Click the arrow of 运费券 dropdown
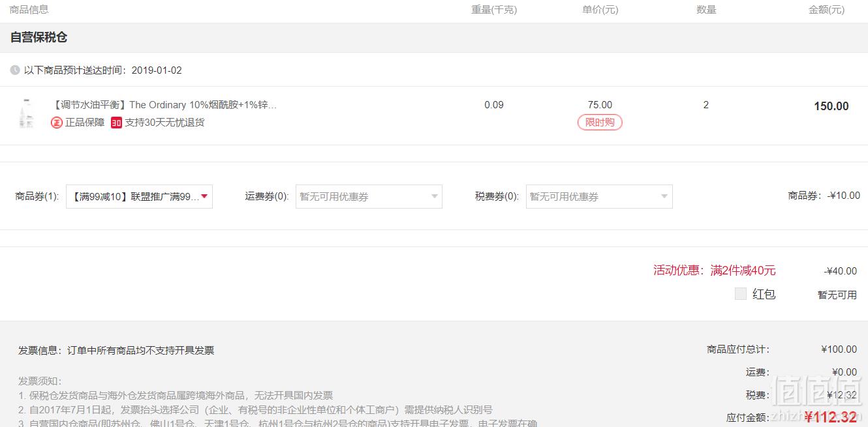Viewport: 868px width, 427px height. (x=434, y=196)
